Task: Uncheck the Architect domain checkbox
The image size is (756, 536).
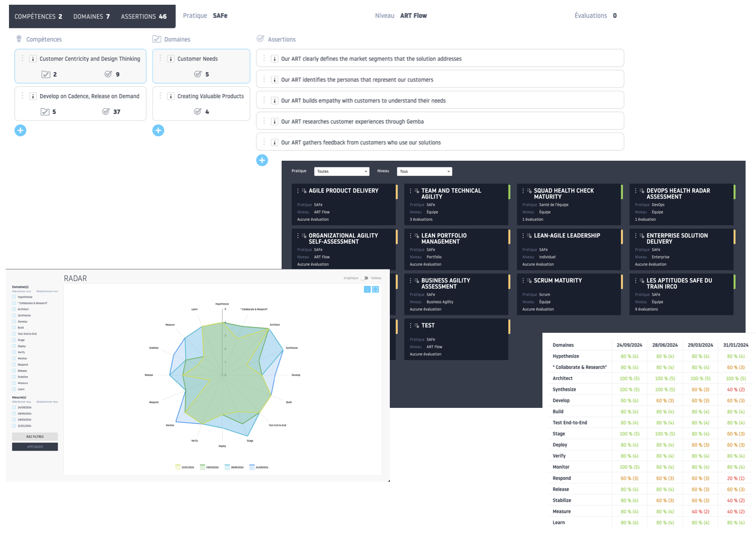Action: pyautogui.click(x=14, y=309)
